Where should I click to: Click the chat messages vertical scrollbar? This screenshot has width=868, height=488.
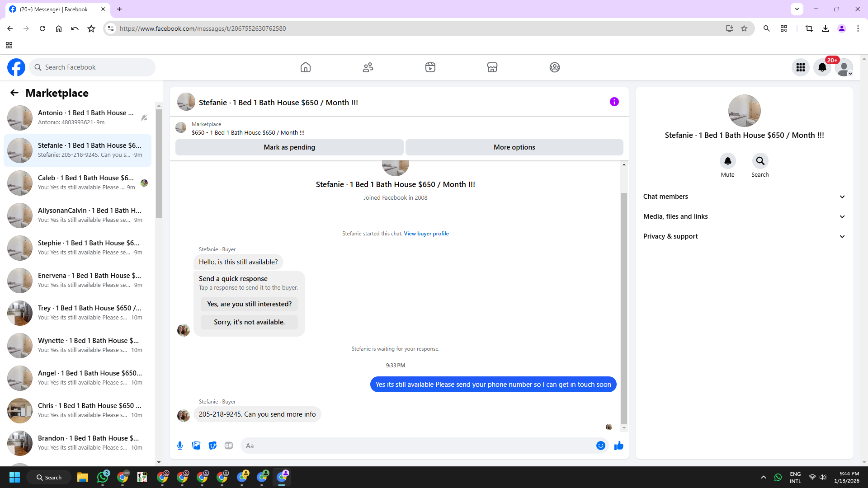click(624, 307)
